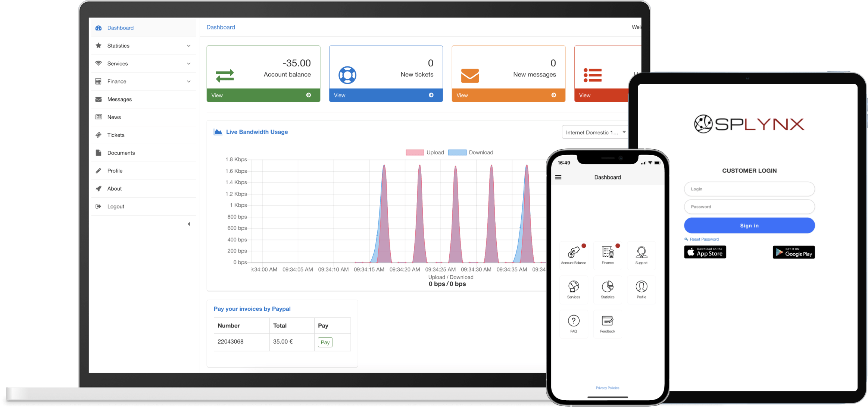Click the Profile pencil icon

click(x=99, y=171)
